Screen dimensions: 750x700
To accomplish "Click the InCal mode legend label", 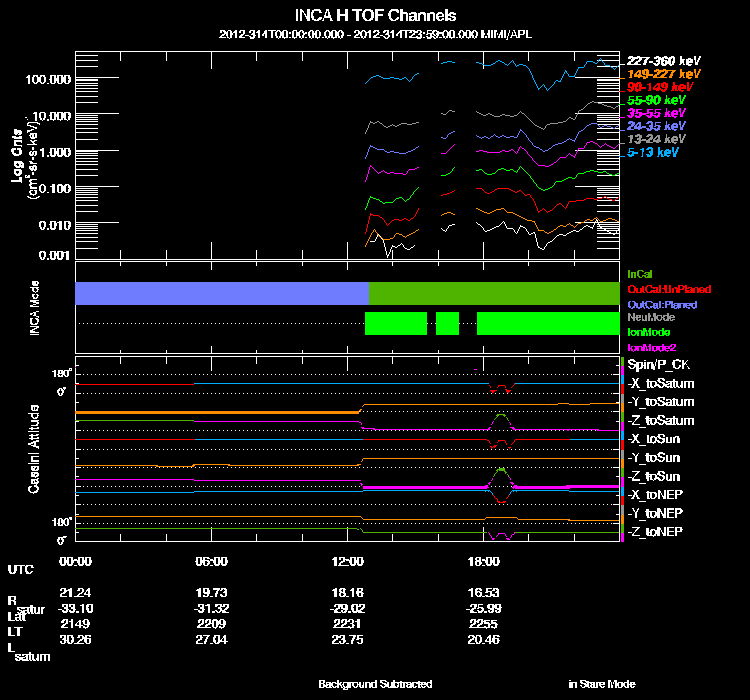I will pyautogui.click(x=640, y=274).
